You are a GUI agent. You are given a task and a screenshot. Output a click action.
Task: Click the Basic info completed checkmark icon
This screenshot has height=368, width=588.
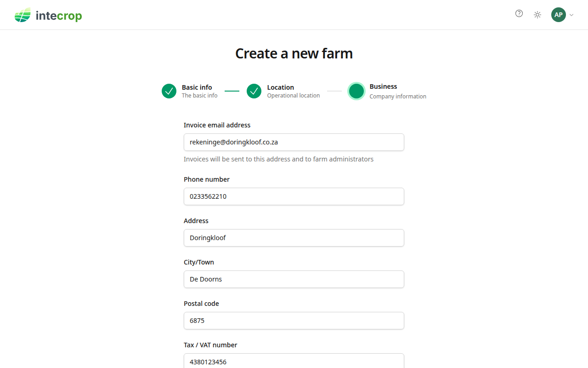click(x=169, y=91)
